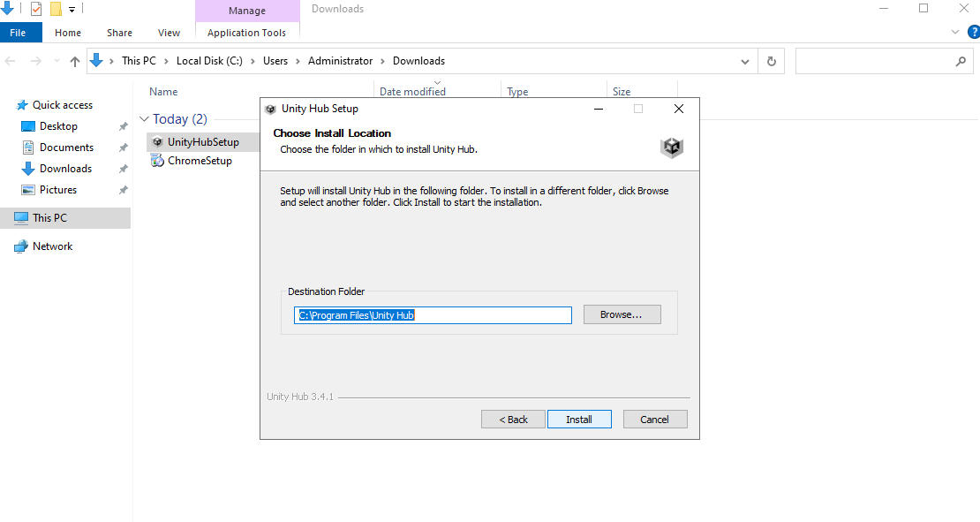Click the UnityHubSetup file icon
The height and width of the screenshot is (522, 980).
click(x=157, y=142)
